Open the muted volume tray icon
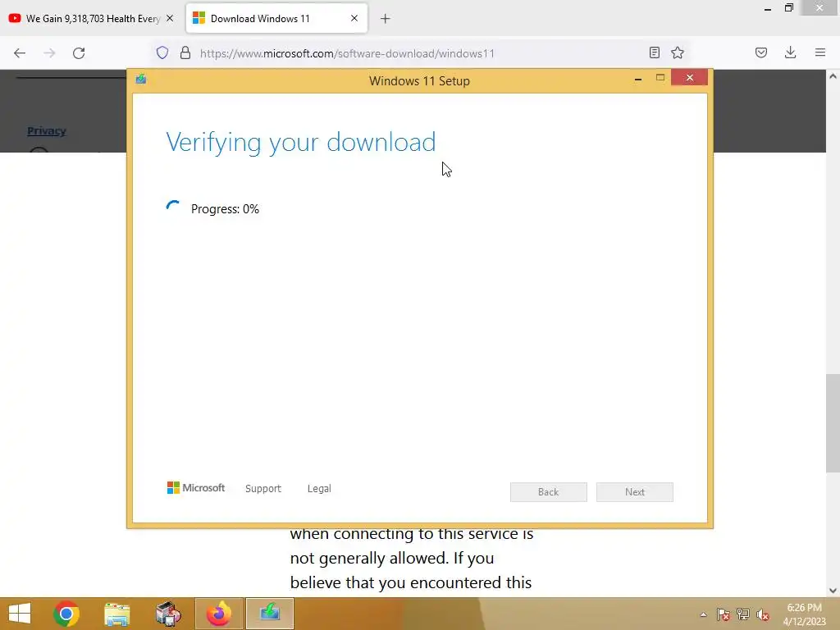 click(x=763, y=614)
